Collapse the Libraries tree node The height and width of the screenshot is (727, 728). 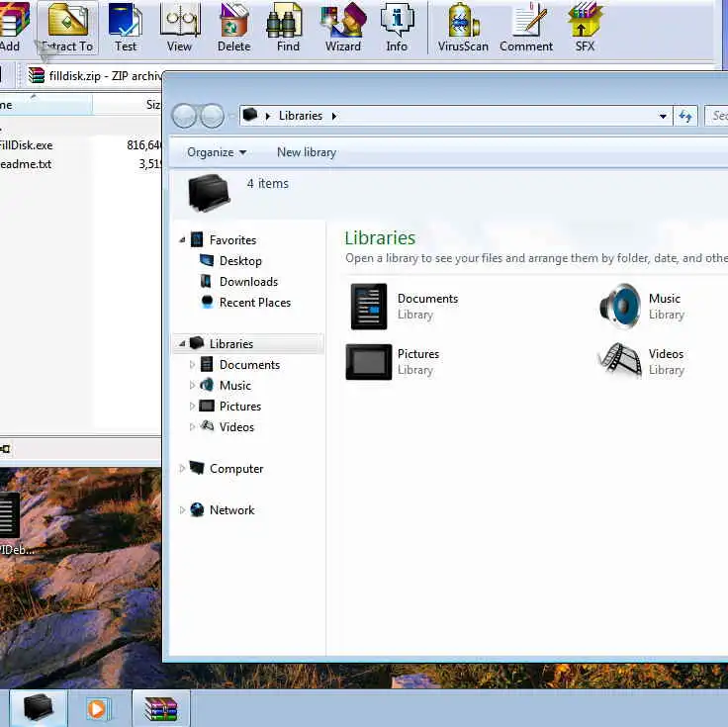[182, 344]
